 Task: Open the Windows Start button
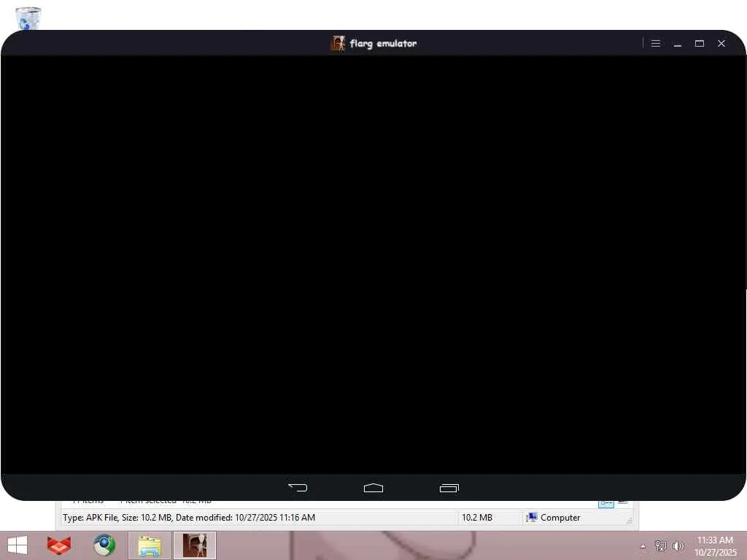(18, 545)
